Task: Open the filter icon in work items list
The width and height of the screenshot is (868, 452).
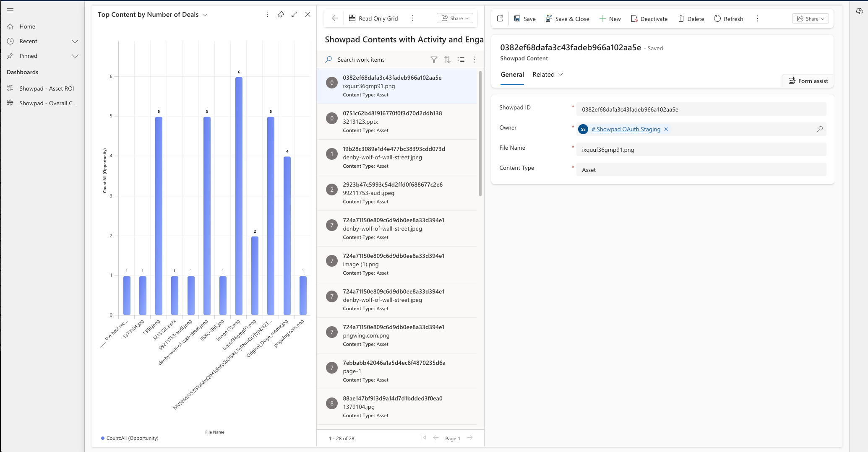Action: point(434,60)
